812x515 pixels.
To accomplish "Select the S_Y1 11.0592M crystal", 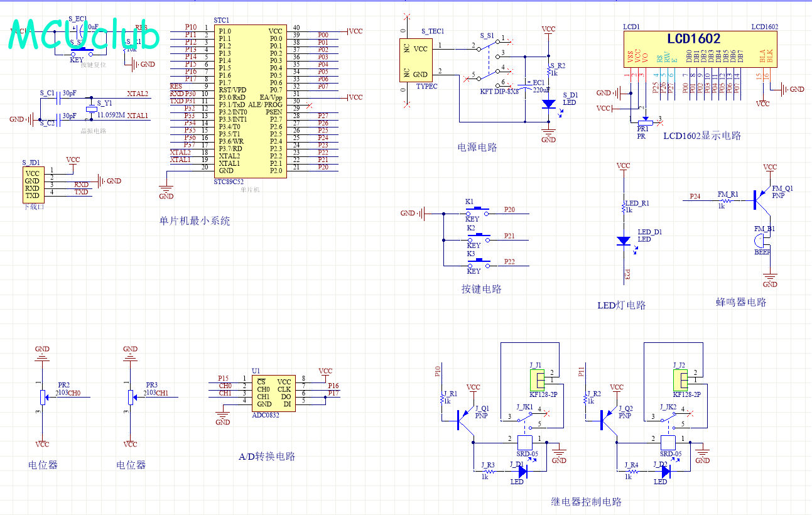I will tap(93, 109).
